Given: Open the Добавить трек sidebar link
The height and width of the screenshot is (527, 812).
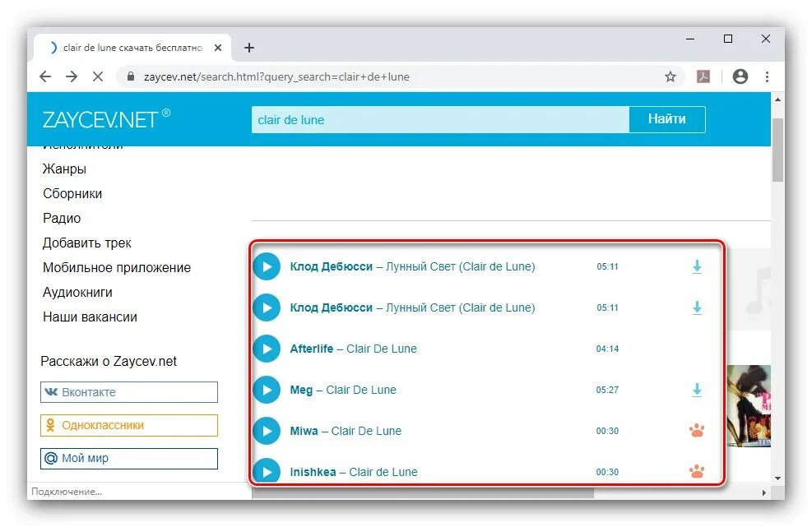Looking at the screenshot, I should 87,243.
